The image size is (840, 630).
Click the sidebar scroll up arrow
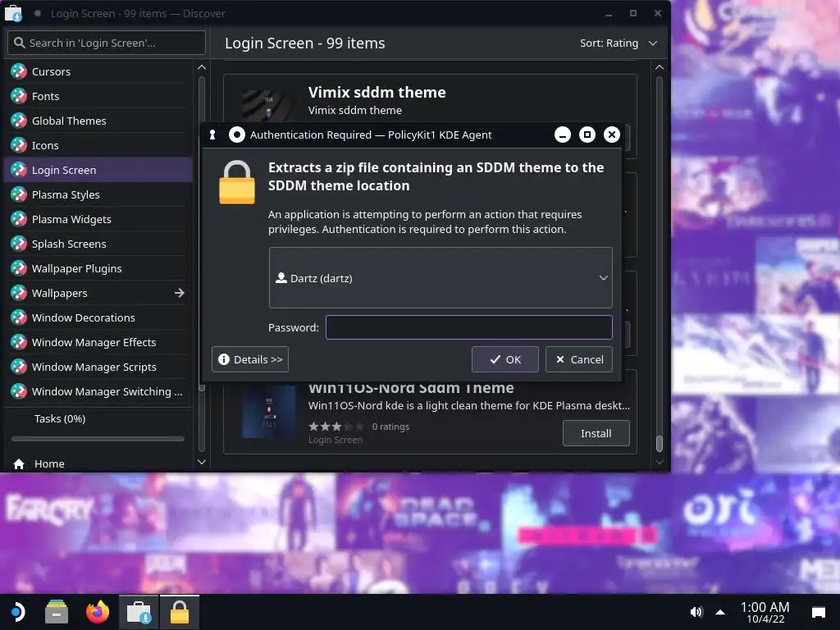click(x=202, y=67)
